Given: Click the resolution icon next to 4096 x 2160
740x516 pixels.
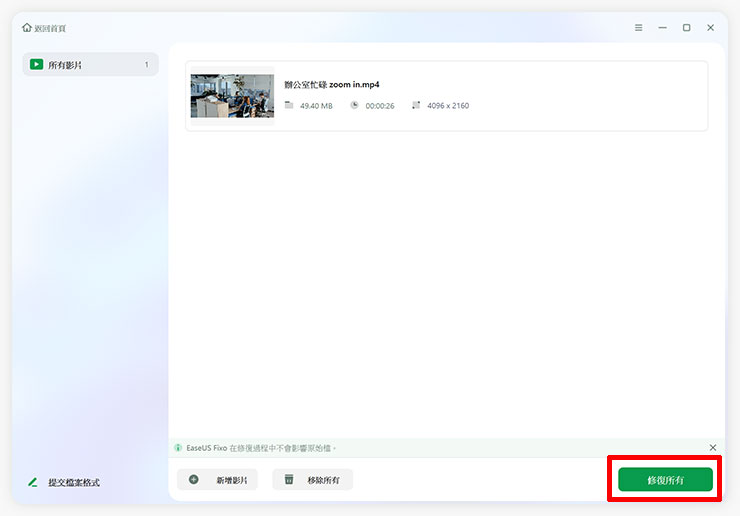Looking at the screenshot, I should point(416,105).
